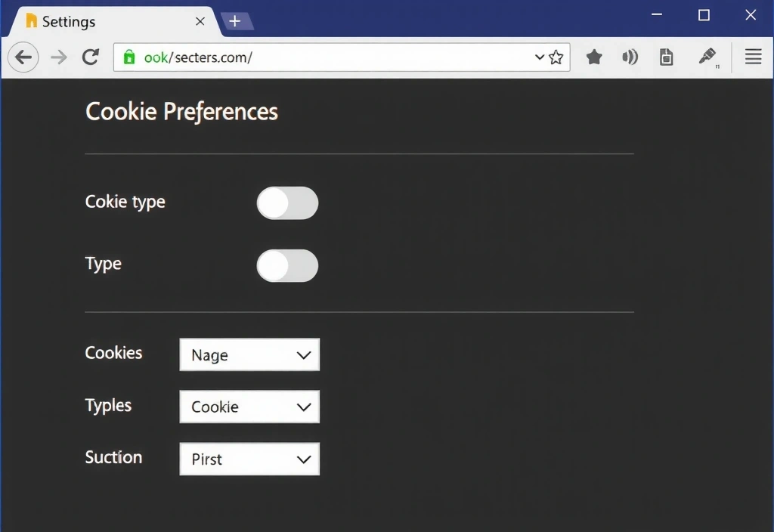Click the green padlock security icon

click(x=128, y=57)
